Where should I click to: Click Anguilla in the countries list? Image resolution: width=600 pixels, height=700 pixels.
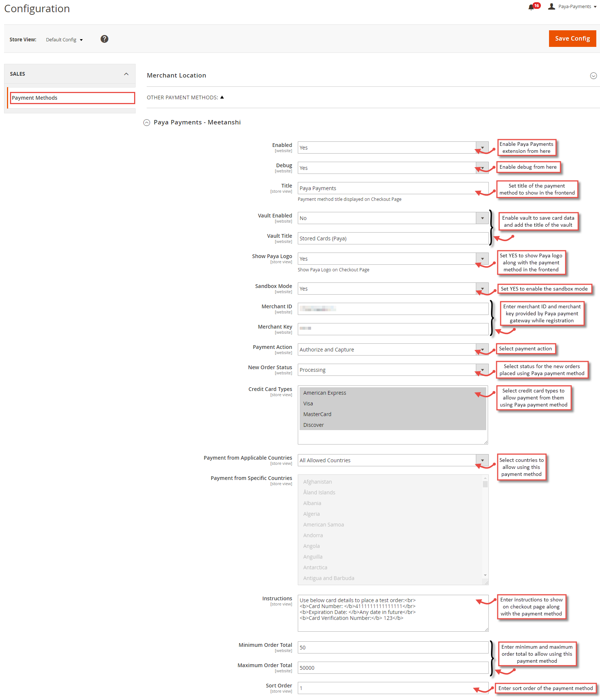tap(391, 557)
